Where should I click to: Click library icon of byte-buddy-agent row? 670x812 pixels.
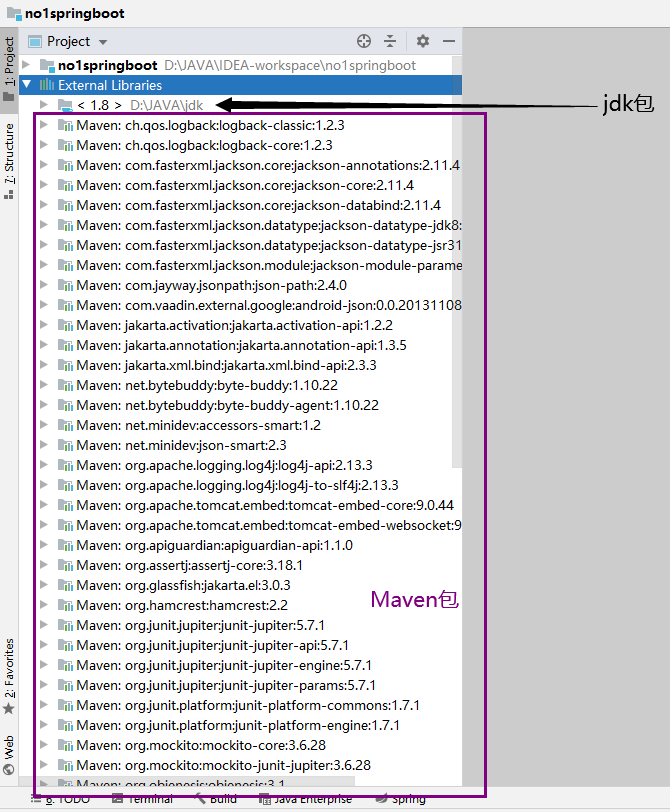65,405
